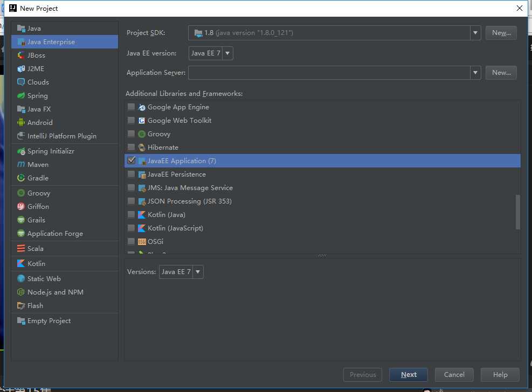The image size is (532, 392).
Task: Select the Android robot icon
Action: click(x=21, y=123)
